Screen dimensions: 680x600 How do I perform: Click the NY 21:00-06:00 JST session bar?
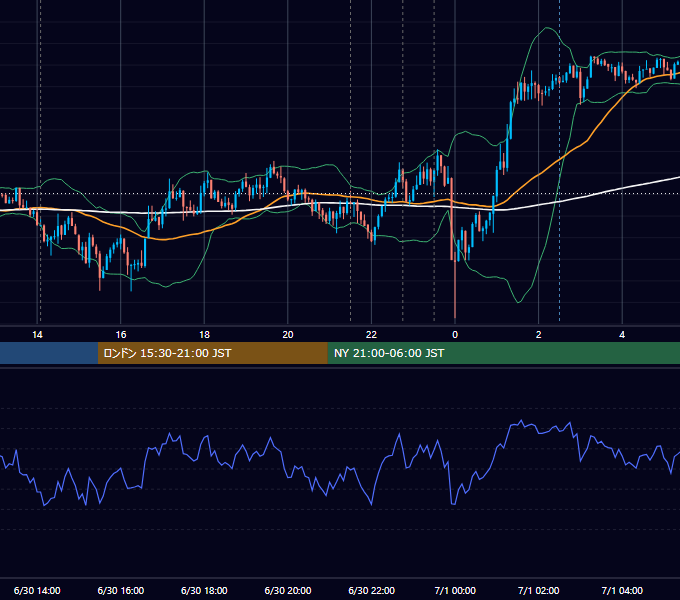(x=503, y=353)
